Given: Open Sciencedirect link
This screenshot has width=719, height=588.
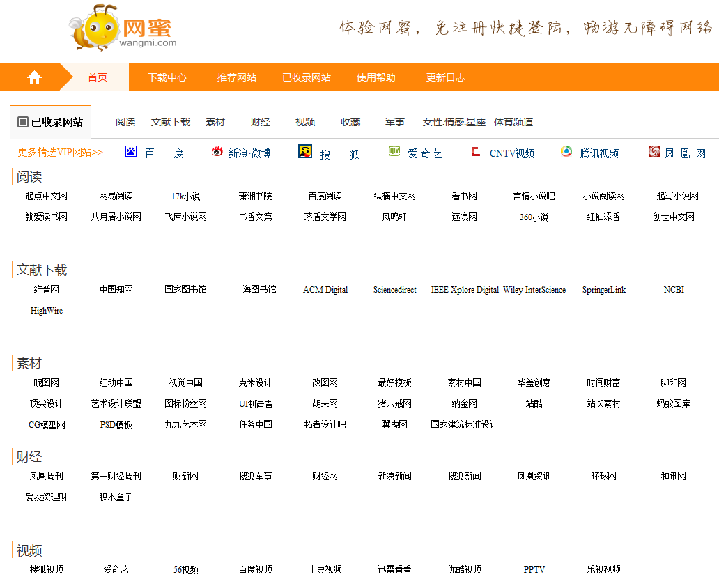Looking at the screenshot, I should [x=395, y=289].
